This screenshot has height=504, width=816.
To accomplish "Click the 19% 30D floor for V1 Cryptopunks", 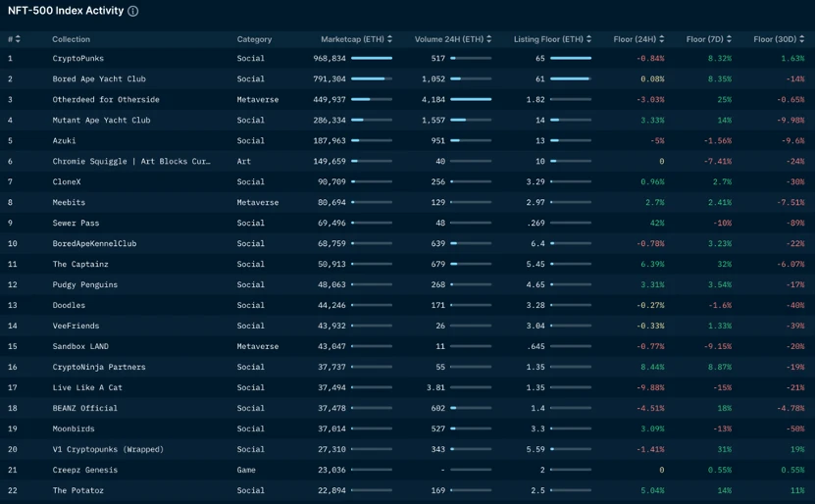I will pos(797,449).
